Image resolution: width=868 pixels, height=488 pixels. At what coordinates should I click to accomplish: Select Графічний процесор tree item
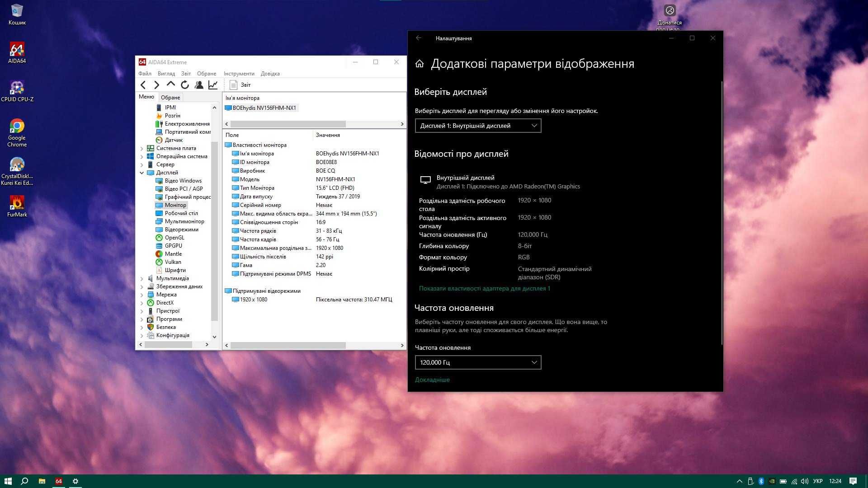tap(188, 197)
